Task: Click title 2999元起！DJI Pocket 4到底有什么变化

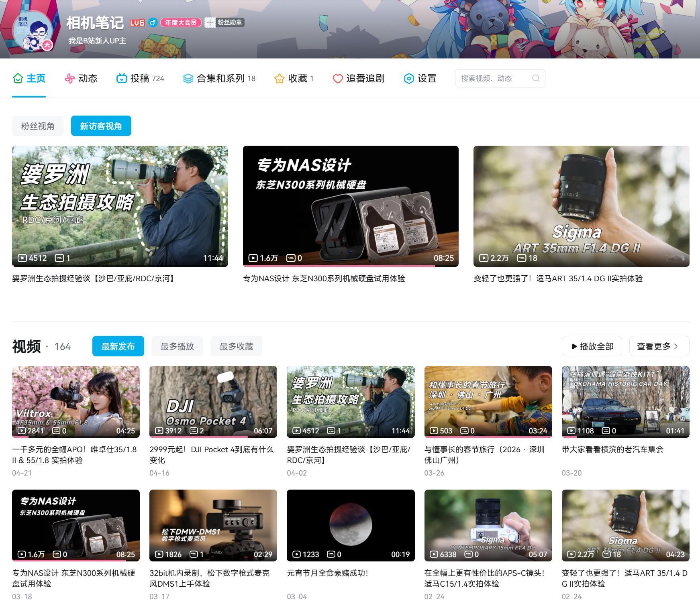Action: [x=212, y=455]
